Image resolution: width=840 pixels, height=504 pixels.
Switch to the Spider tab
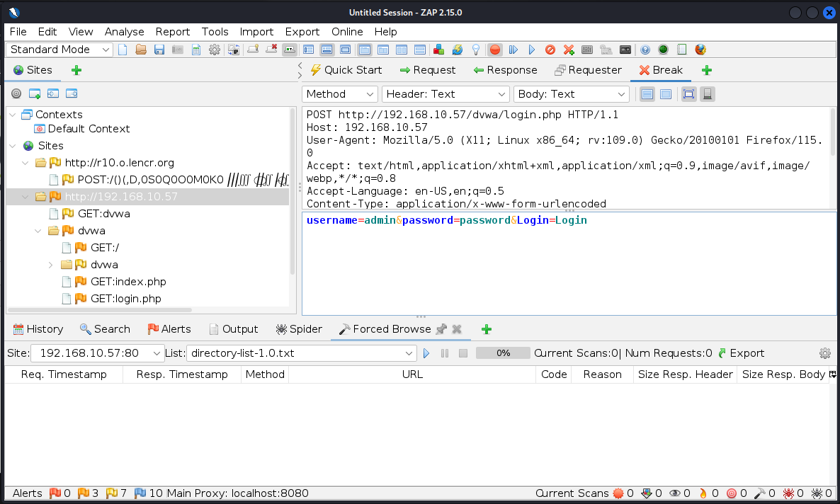point(298,329)
